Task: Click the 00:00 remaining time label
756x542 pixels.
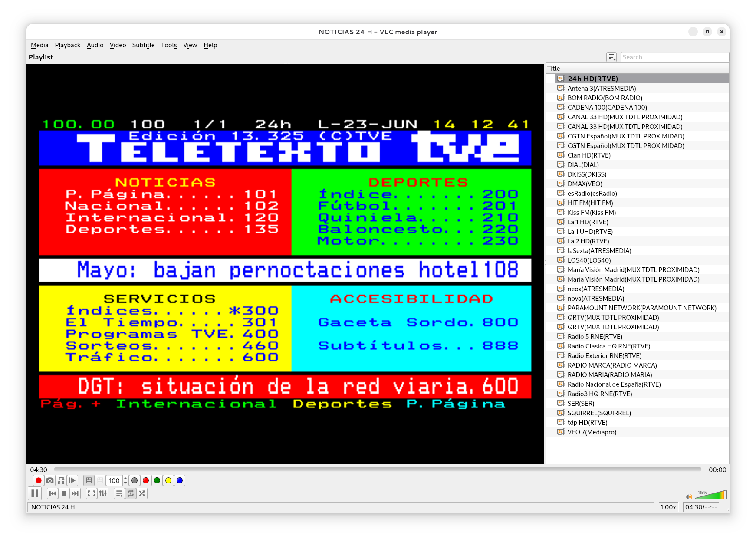Action: [717, 470]
